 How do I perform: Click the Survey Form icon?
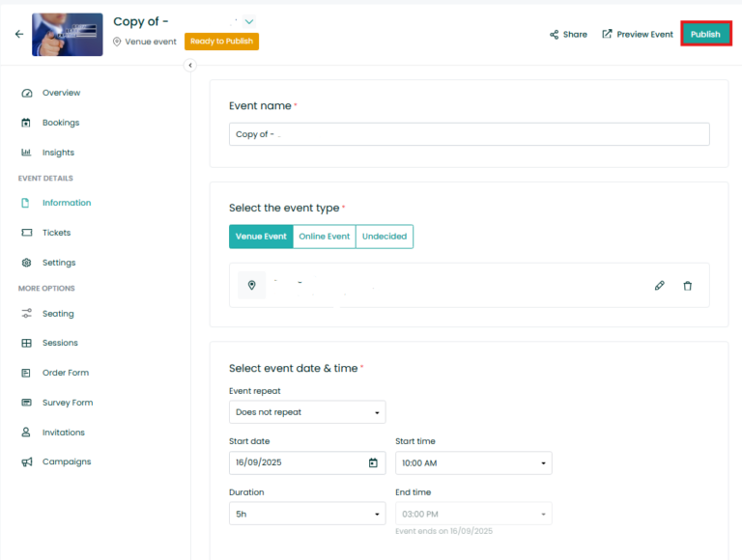(26, 403)
